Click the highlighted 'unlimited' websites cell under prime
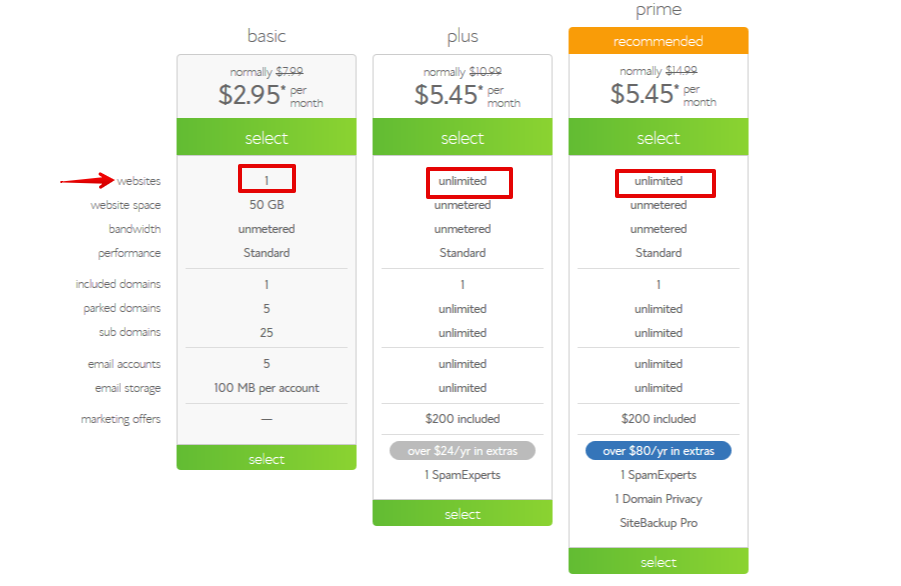This screenshot has width=901, height=586. tap(657, 182)
